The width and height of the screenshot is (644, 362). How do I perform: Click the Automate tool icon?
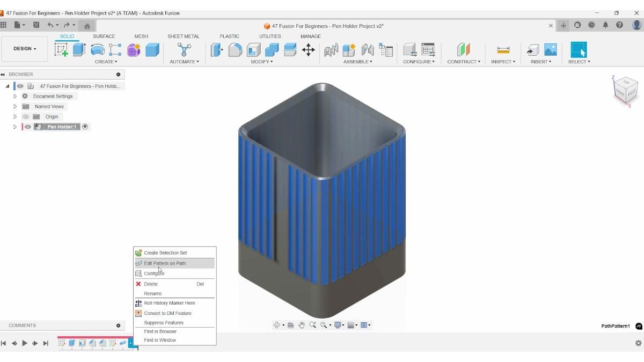point(184,50)
